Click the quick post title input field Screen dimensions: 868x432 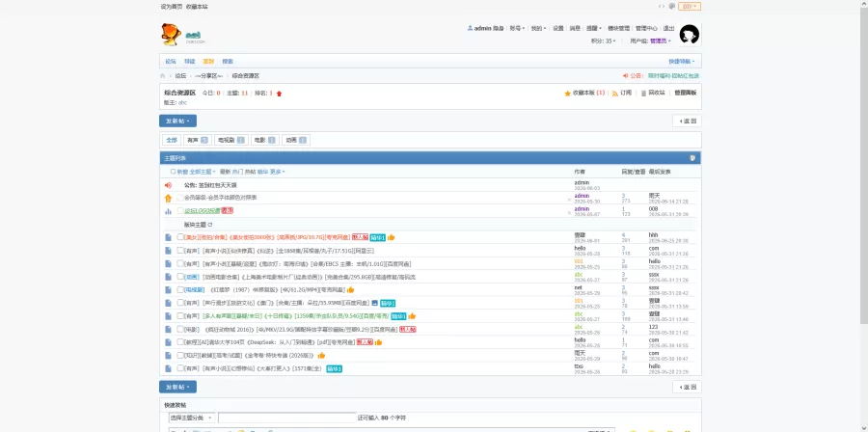point(286,418)
